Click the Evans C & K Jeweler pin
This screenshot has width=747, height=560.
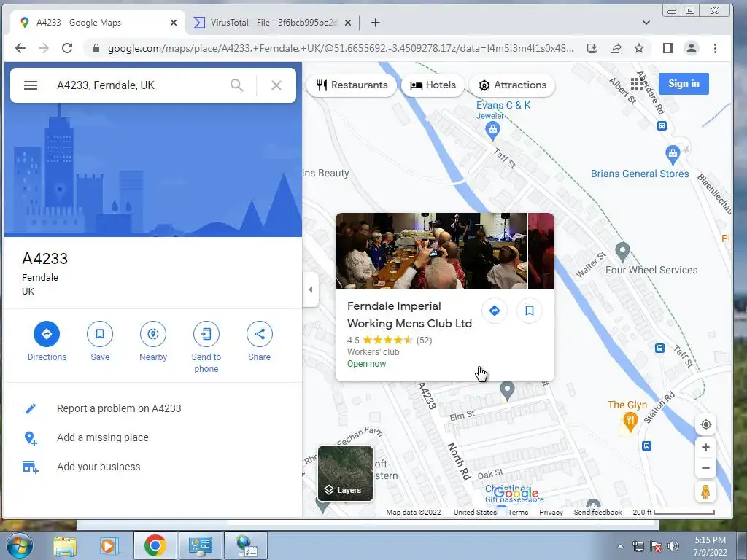(x=492, y=130)
